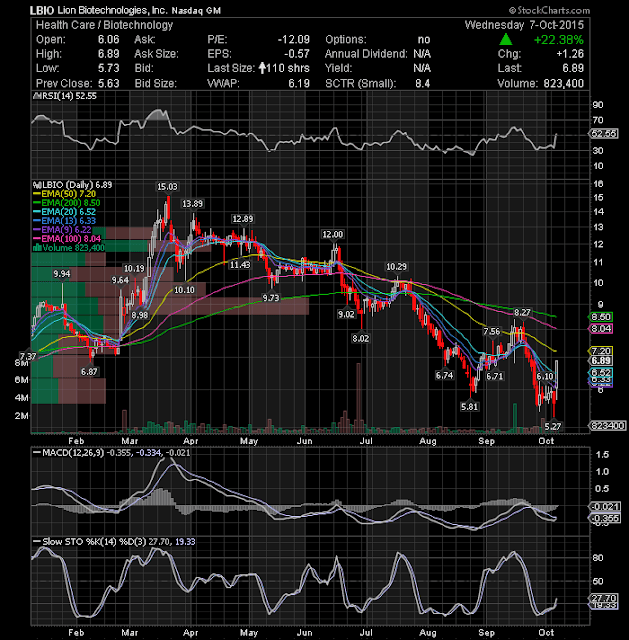Click the yellow '7.20' tag on price axis

point(601,351)
